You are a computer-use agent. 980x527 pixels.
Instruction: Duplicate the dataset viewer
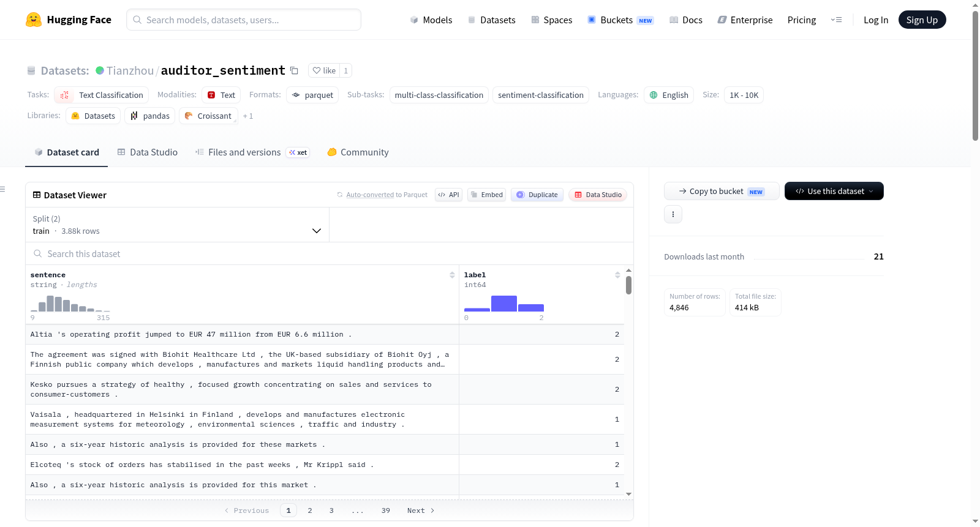click(537, 195)
